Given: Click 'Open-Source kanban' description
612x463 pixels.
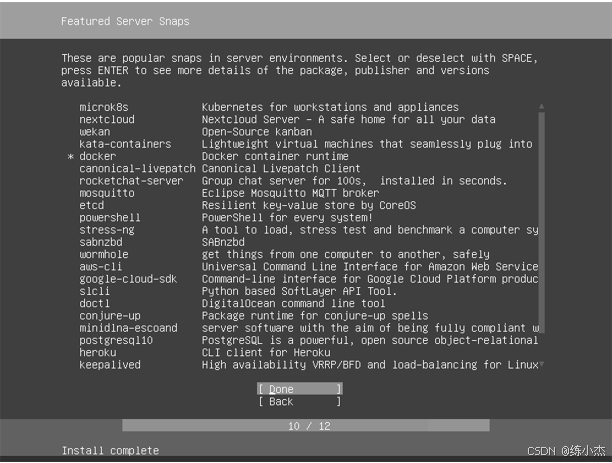Looking at the screenshot, I should (x=257, y=132).
